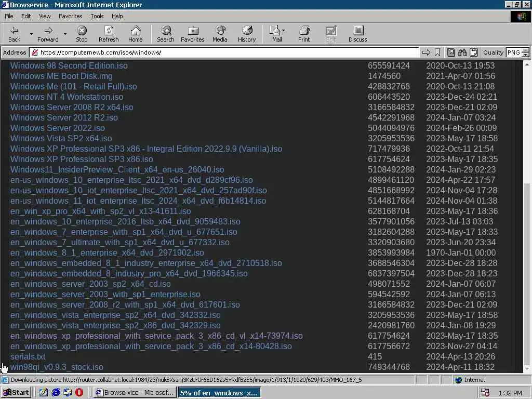The width and height of the screenshot is (532, 399).
Task: Switch to the Browservice taskbar button
Action: 135,393
